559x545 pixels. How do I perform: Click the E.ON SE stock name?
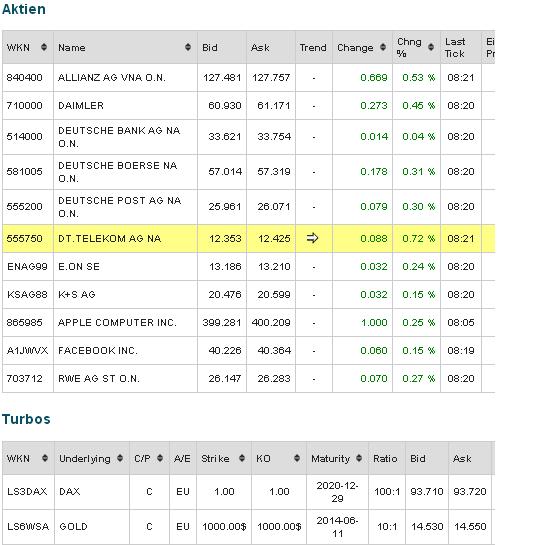tap(79, 267)
